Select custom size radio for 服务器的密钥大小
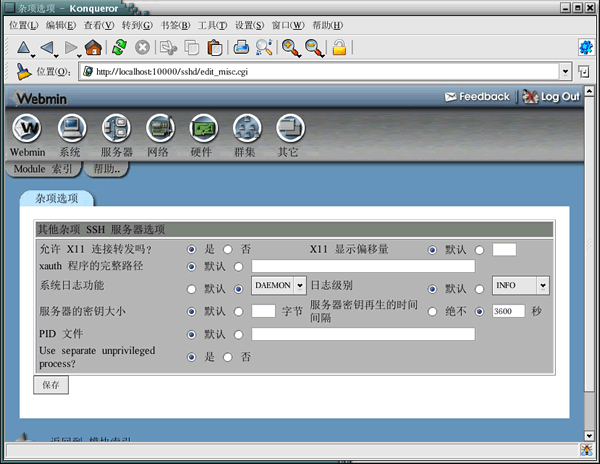This screenshot has height=464, width=600. click(238, 312)
